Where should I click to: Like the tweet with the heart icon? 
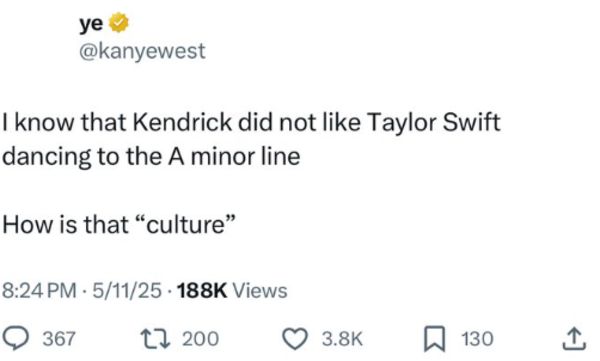(x=295, y=339)
